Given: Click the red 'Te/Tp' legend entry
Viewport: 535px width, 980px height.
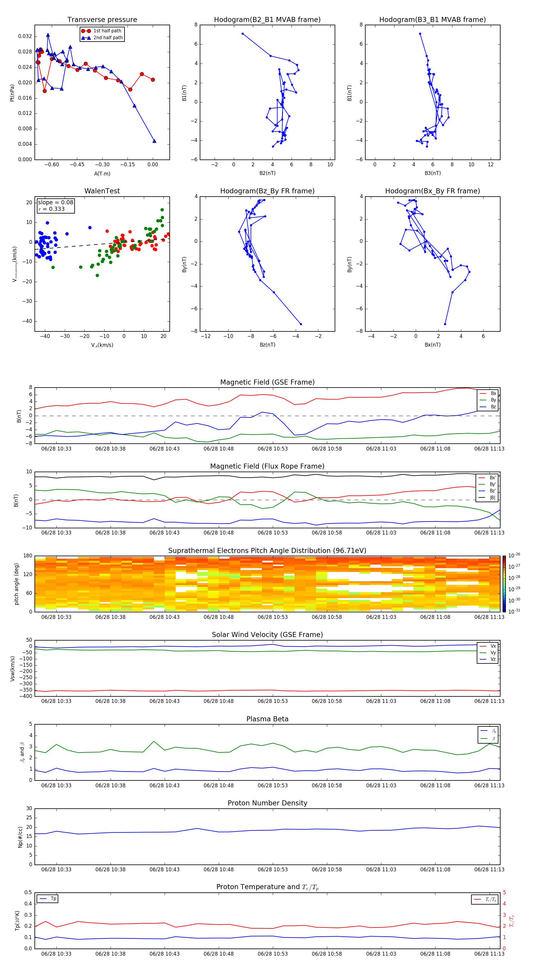Looking at the screenshot, I should click(x=485, y=899).
